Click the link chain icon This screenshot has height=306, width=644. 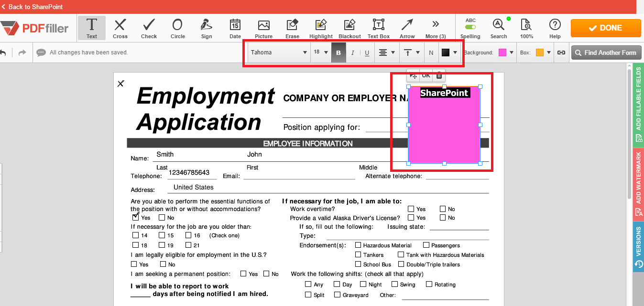coord(561,53)
